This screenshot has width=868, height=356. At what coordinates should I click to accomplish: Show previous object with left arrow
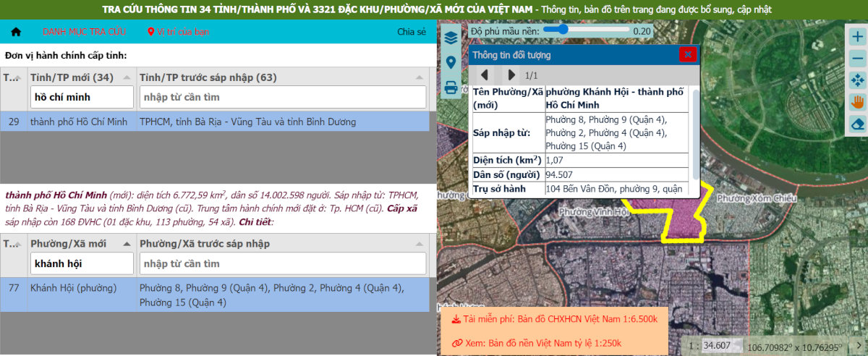coord(485,75)
